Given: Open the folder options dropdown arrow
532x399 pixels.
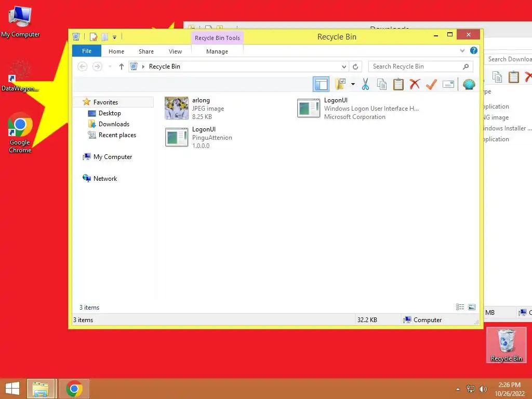Looking at the screenshot, I should point(353,84).
